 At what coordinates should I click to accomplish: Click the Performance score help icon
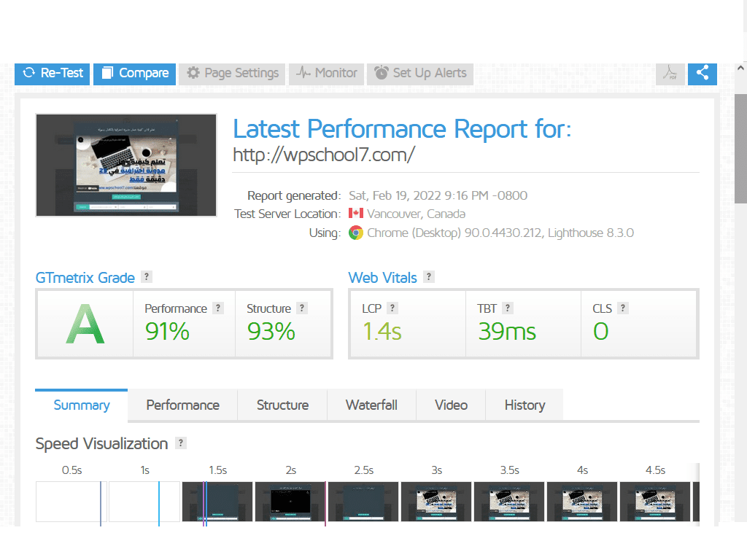(x=218, y=308)
